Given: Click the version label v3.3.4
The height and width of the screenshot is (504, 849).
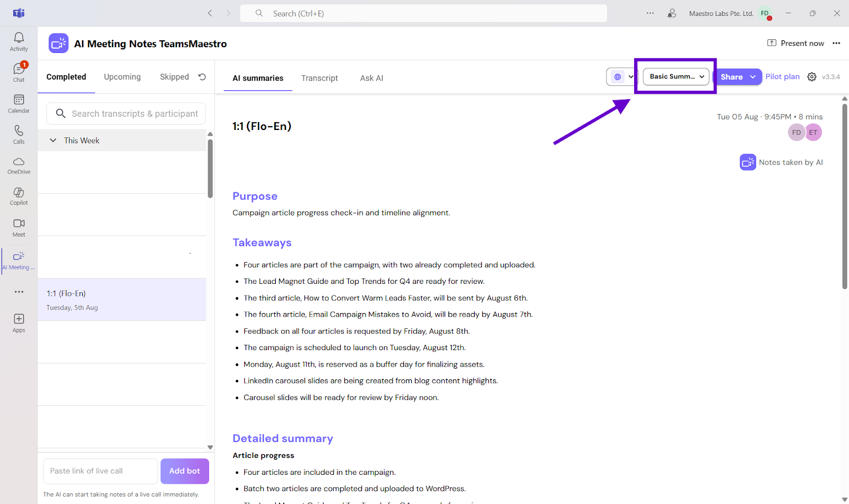Looking at the screenshot, I should 831,77.
